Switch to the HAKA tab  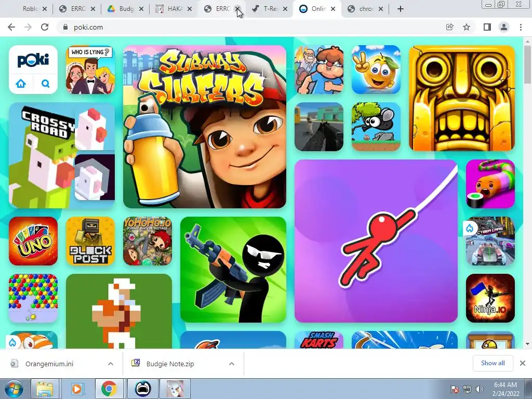click(174, 9)
